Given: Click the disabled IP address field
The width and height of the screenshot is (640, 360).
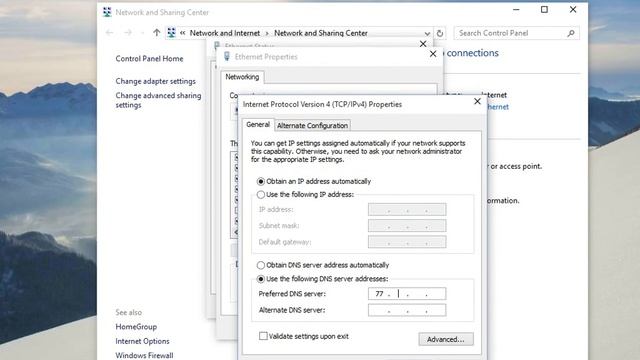Looking at the screenshot, I should click(407, 209).
